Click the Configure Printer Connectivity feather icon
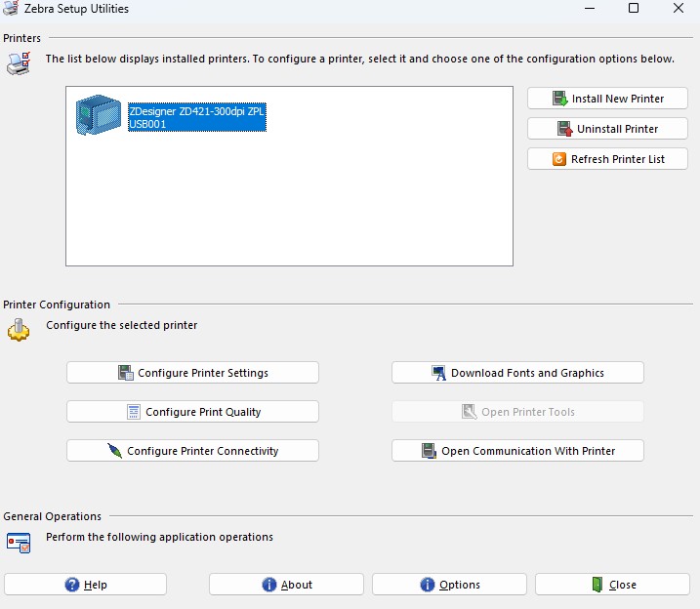This screenshot has height=609, width=700. pyautogui.click(x=115, y=451)
